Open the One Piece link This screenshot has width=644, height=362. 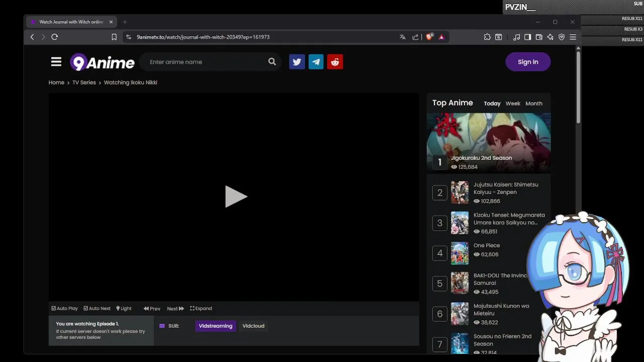coord(487,245)
